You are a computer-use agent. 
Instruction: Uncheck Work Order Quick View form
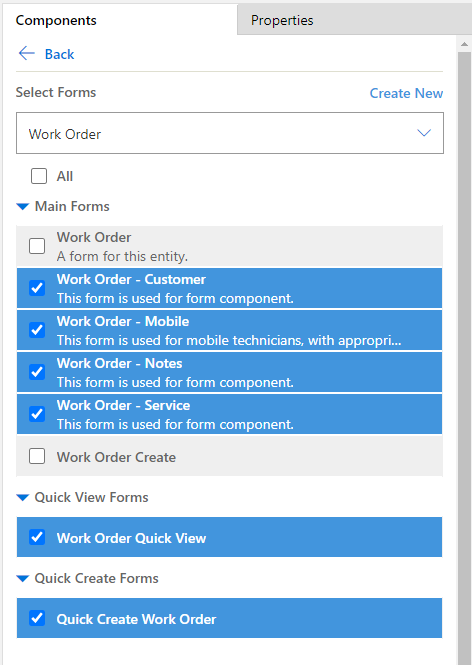[37, 537]
